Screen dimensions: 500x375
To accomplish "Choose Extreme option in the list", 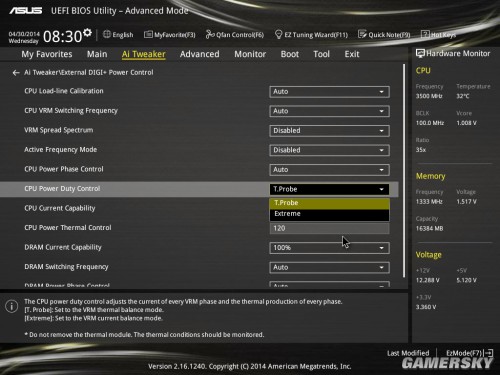I will [329, 214].
